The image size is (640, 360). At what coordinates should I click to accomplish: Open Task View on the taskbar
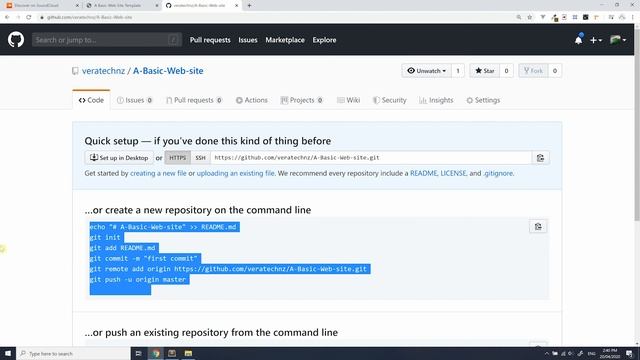click(138, 353)
